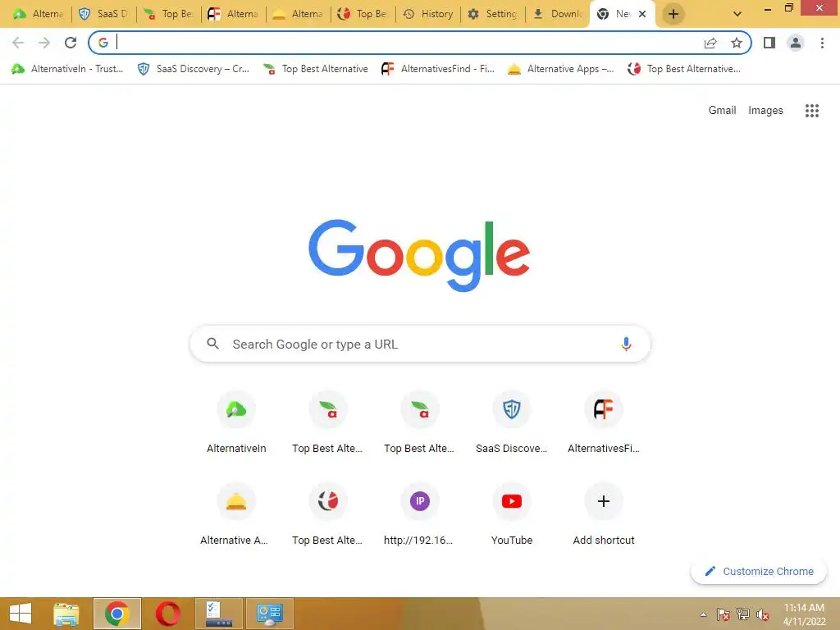Open AlternativeIn - Trust... bookmark

click(x=67, y=69)
